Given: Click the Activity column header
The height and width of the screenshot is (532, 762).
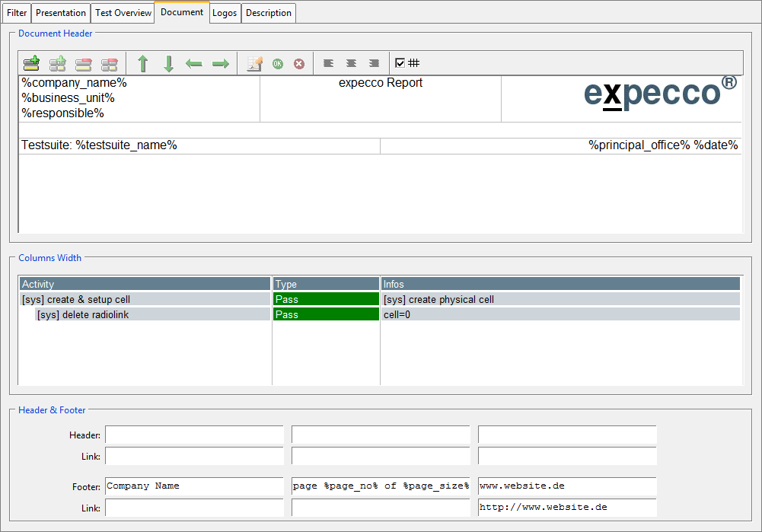Looking at the screenshot, I should 145,284.
